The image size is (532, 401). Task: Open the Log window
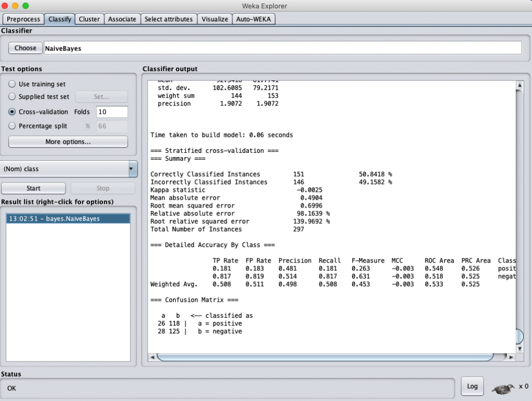[472, 386]
